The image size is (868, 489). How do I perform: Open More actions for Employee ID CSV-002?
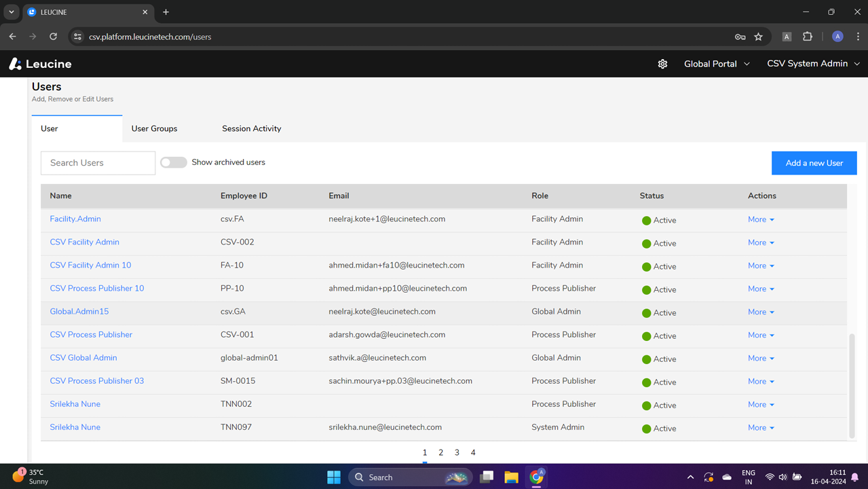[761, 242]
